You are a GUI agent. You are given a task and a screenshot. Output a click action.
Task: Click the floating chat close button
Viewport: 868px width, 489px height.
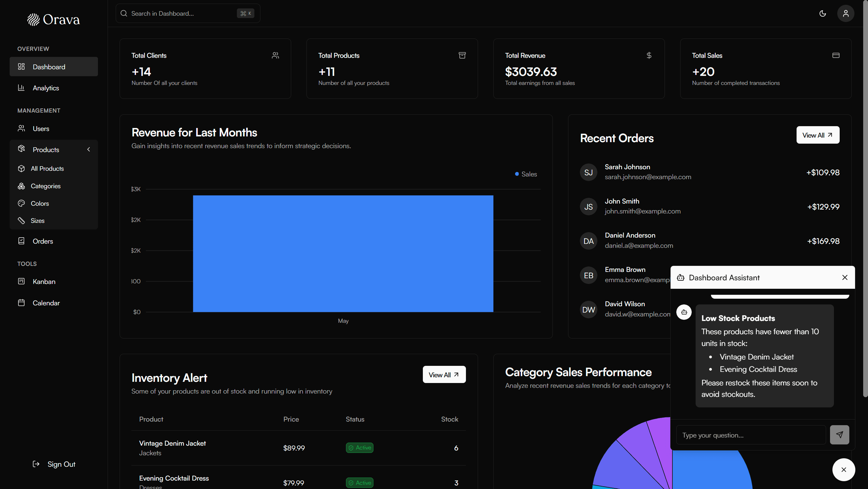(x=843, y=469)
